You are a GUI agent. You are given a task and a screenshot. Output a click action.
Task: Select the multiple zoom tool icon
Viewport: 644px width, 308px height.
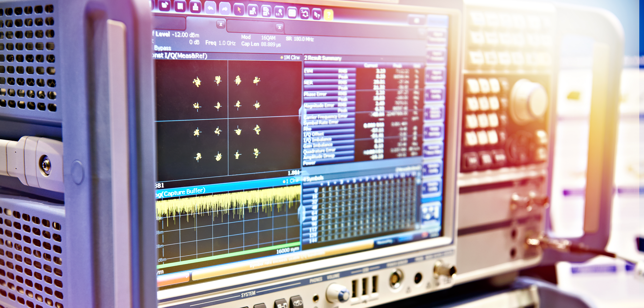tap(266, 11)
